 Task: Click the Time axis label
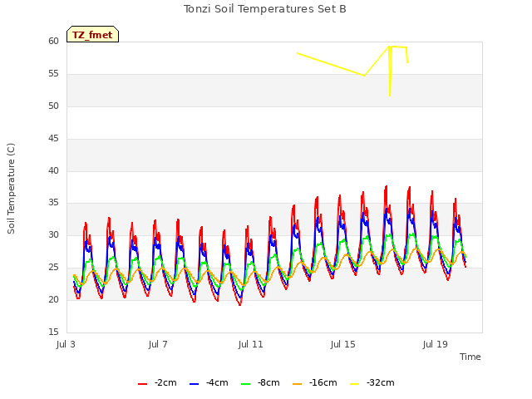click(x=470, y=357)
